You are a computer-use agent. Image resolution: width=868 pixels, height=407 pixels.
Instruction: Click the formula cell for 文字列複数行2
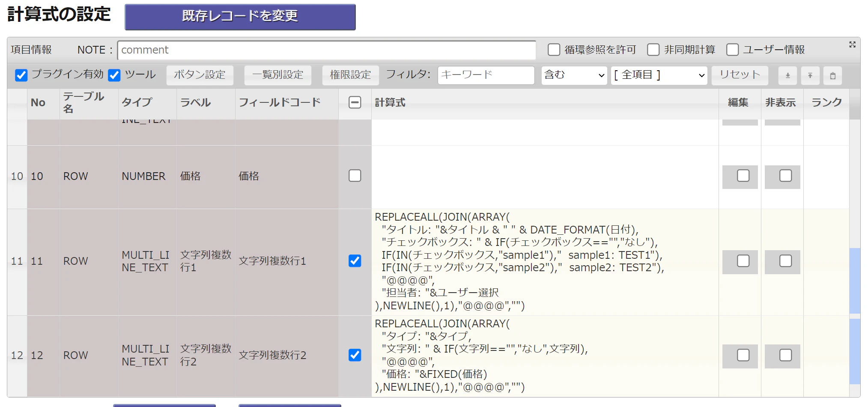click(x=545, y=356)
